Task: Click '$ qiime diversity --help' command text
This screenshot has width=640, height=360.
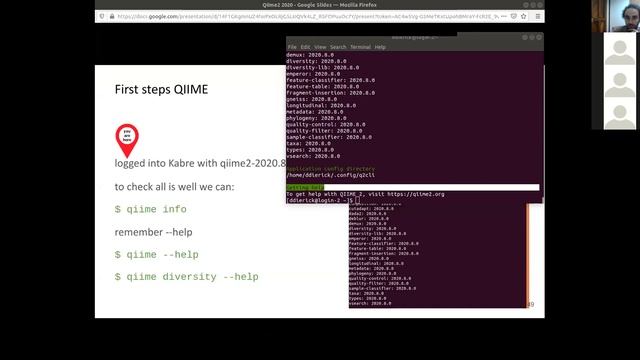Action: 187,277
